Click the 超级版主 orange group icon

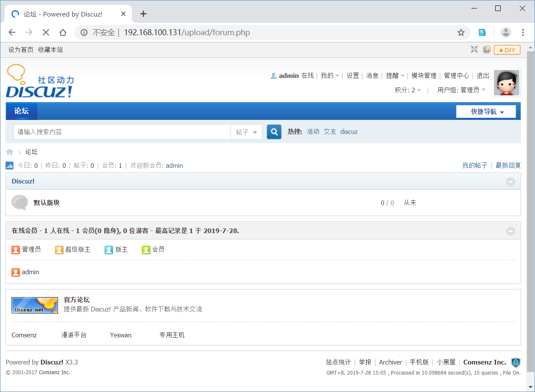pos(59,250)
